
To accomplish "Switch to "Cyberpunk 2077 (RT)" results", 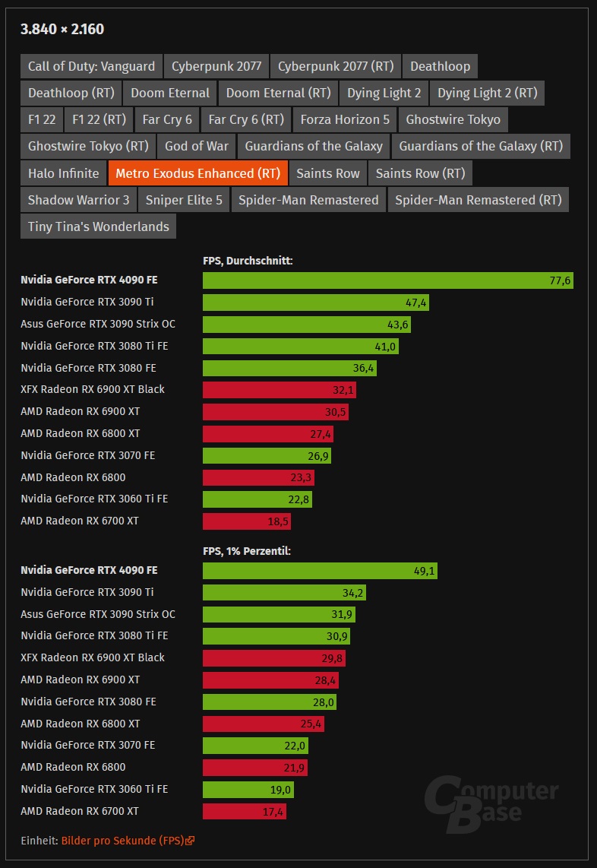I will pyautogui.click(x=335, y=66).
